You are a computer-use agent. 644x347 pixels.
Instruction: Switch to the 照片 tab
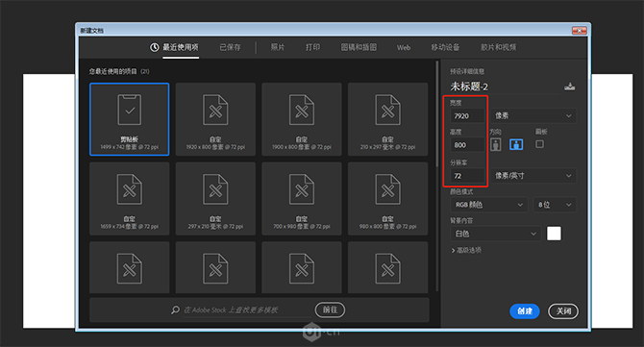(278, 48)
